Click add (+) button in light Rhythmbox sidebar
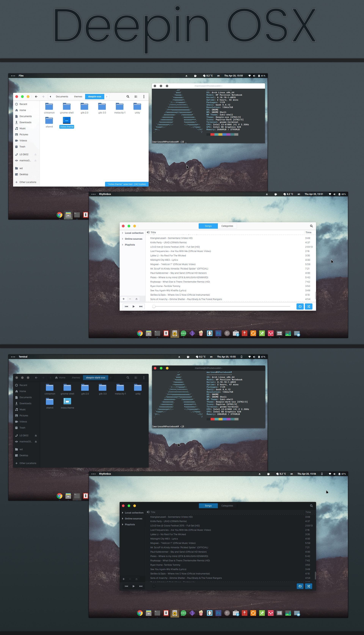Screen dimensions: 364x635 click(x=123, y=299)
